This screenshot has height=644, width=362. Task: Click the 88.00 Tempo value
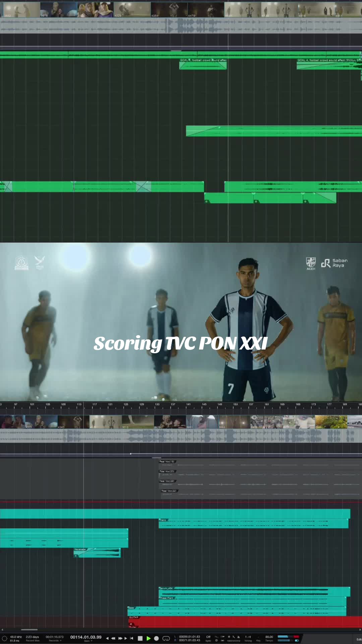269,637
